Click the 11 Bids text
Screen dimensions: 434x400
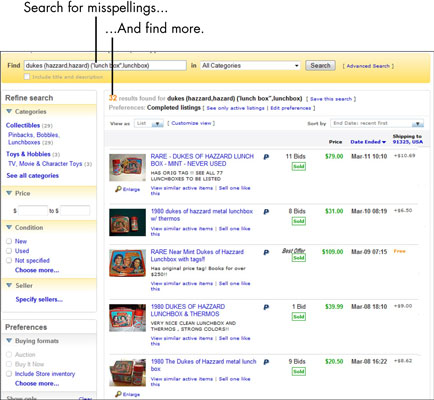pos(295,156)
